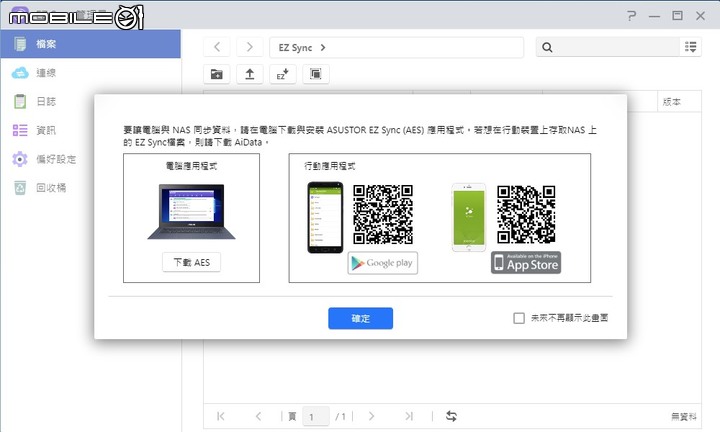Go back with the left arrow button
The image size is (720, 432).
[x=217, y=47]
